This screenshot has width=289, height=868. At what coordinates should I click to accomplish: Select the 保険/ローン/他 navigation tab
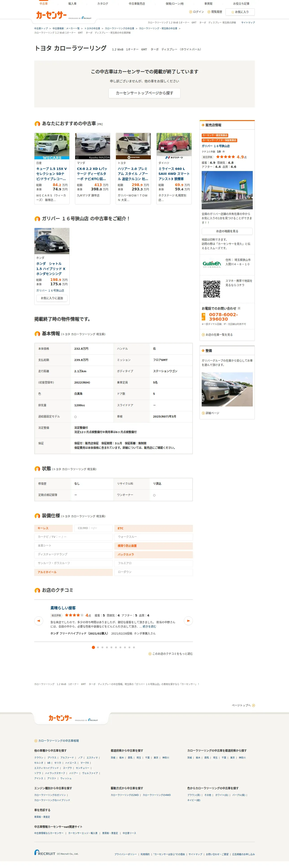pos(175,4)
